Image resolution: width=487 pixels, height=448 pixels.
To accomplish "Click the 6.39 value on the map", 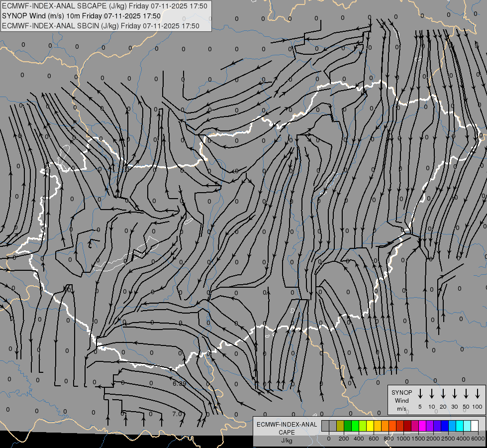I will tap(180, 384).
